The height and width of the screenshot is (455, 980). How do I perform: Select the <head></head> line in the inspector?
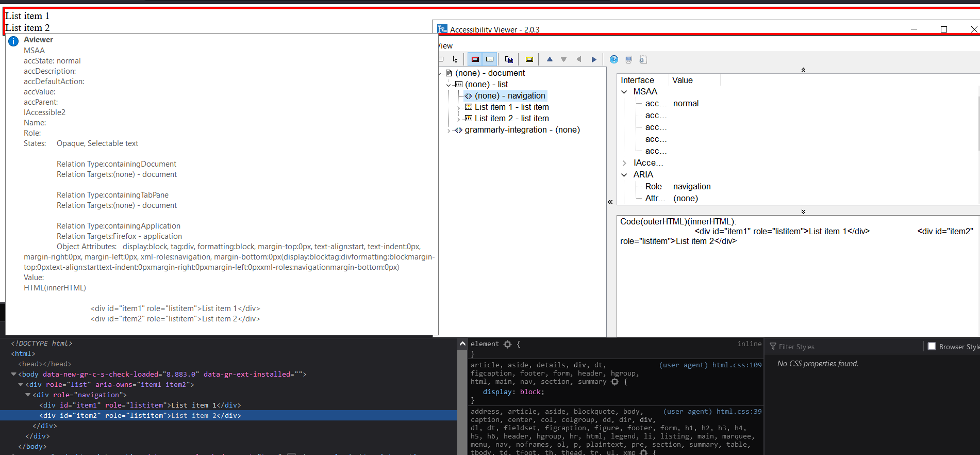[x=228, y=364]
